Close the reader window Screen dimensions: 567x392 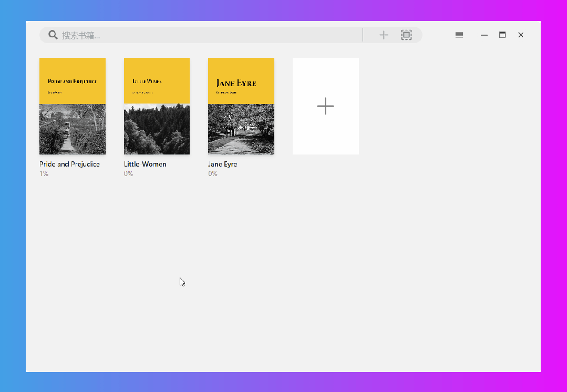coord(521,35)
